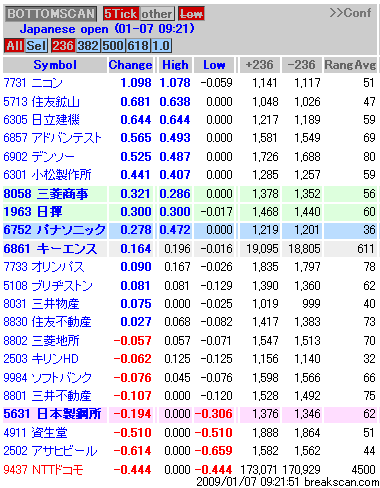The height and width of the screenshot is (488, 380).
Task: Open stock 8830 住友不動産
Action: pyautogui.click(x=47, y=322)
